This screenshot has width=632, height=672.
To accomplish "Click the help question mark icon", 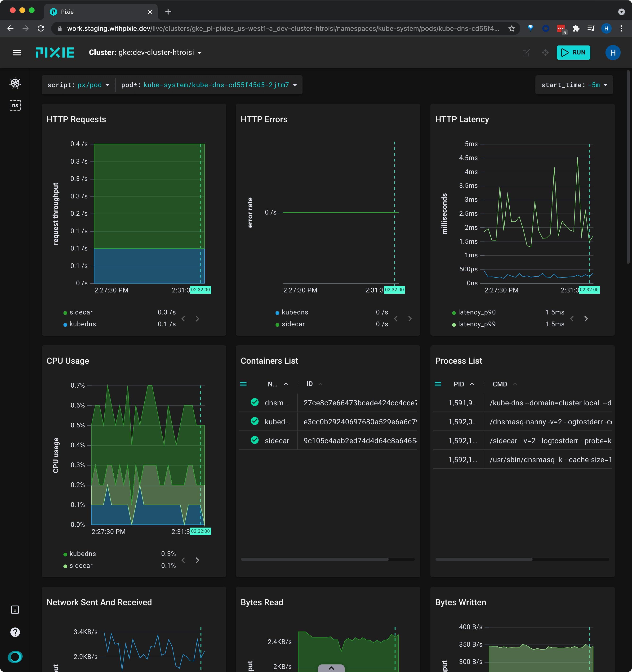I will coord(15,632).
